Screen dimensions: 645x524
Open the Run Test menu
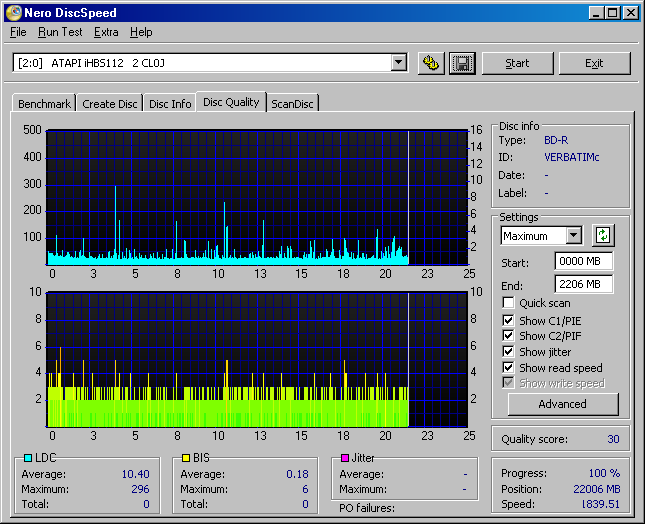point(60,32)
